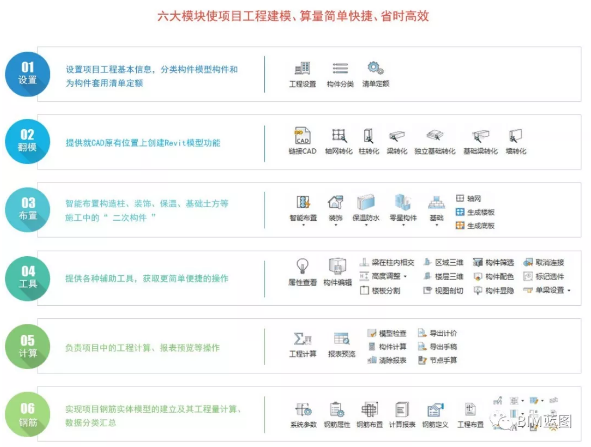Select the 柱转化 column convert tool
This screenshot has width=591, height=447.
click(369, 141)
